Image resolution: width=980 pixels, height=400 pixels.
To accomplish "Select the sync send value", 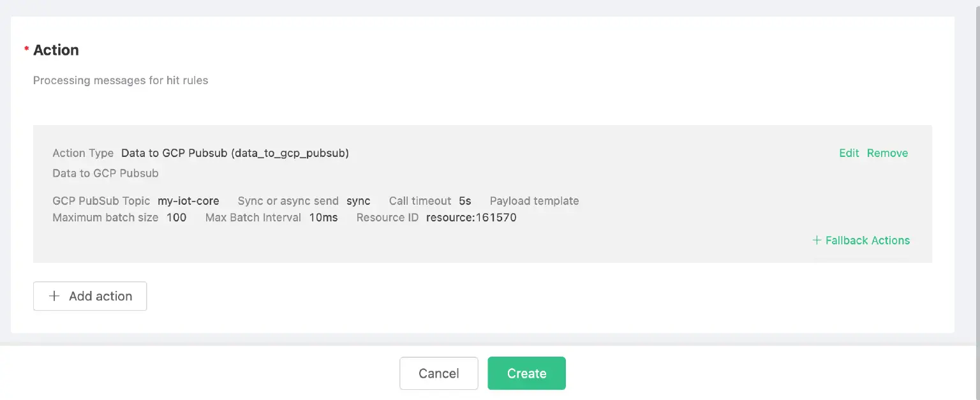I will point(359,200).
